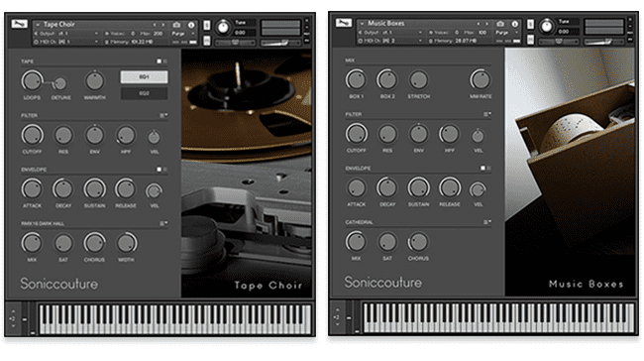644x361 pixels.
Task: Click Music Boxes Cathedral SAT knob
Action: pos(387,242)
